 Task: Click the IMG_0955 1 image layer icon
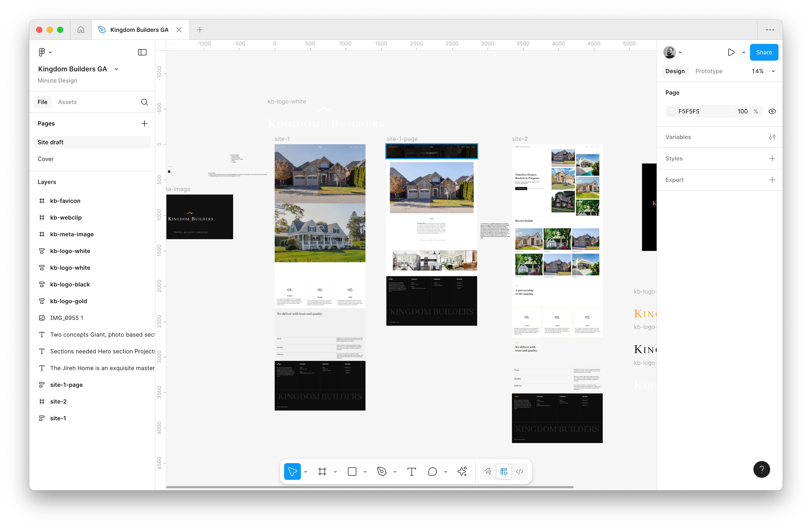[x=42, y=318]
